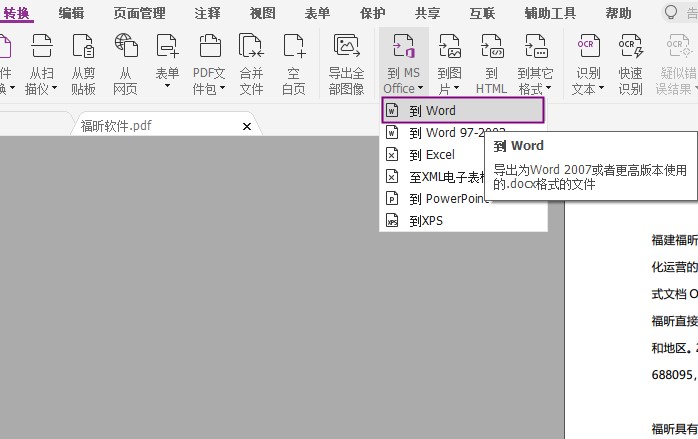
Task: Click the 到 MS Office icon
Action: (x=403, y=45)
